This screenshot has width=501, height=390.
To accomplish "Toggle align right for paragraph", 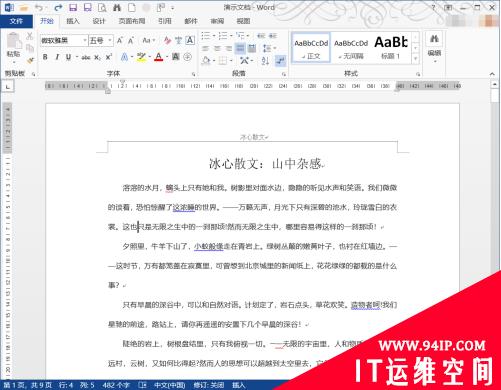I will [x=229, y=49].
